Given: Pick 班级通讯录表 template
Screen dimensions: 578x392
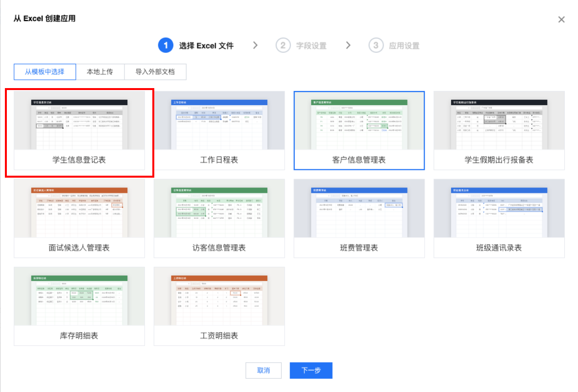Looking at the screenshot, I should [499, 218].
